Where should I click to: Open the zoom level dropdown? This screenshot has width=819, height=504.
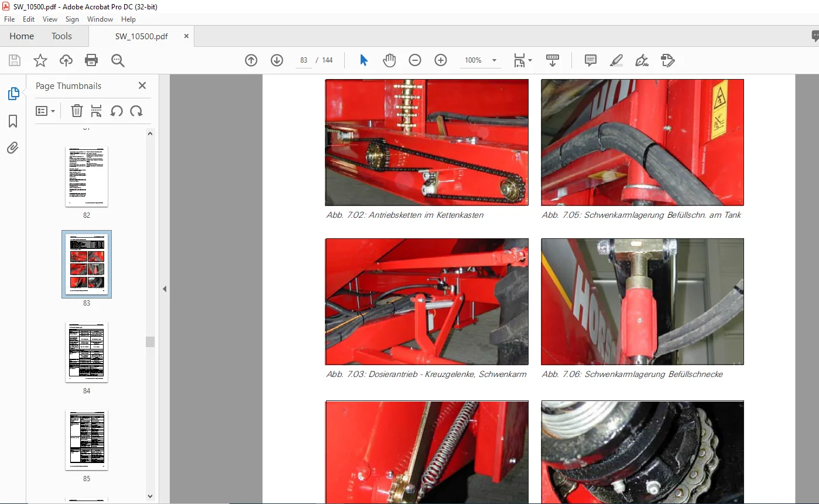tap(494, 60)
